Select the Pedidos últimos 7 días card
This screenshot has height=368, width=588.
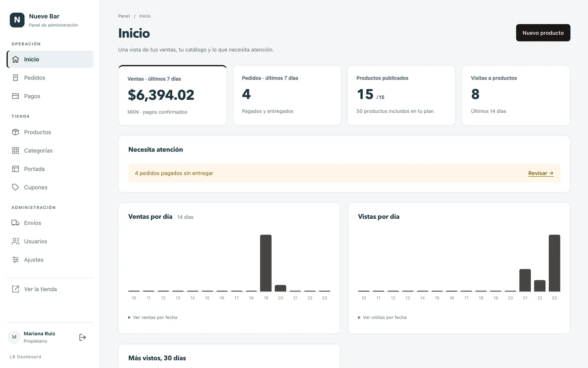[x=287, y=95]
